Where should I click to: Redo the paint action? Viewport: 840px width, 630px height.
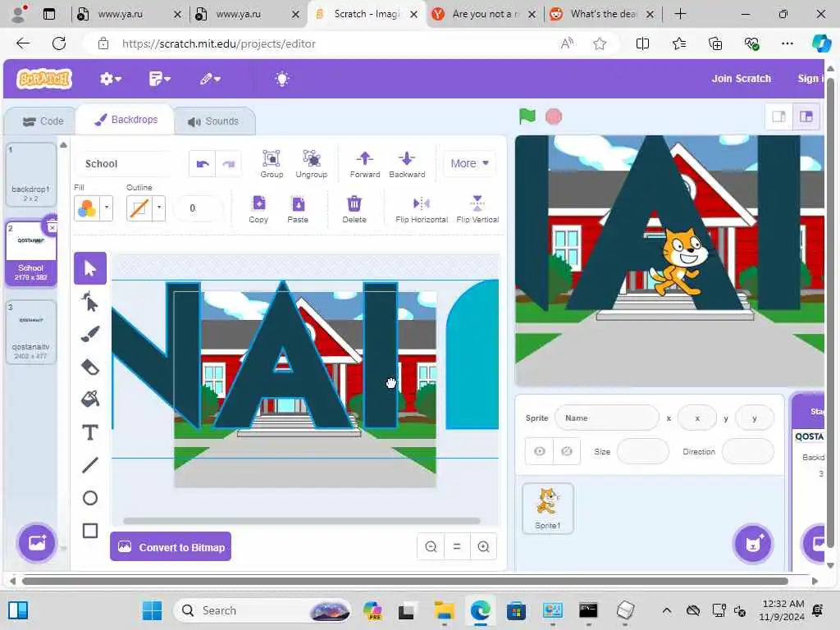coord(229,164)
